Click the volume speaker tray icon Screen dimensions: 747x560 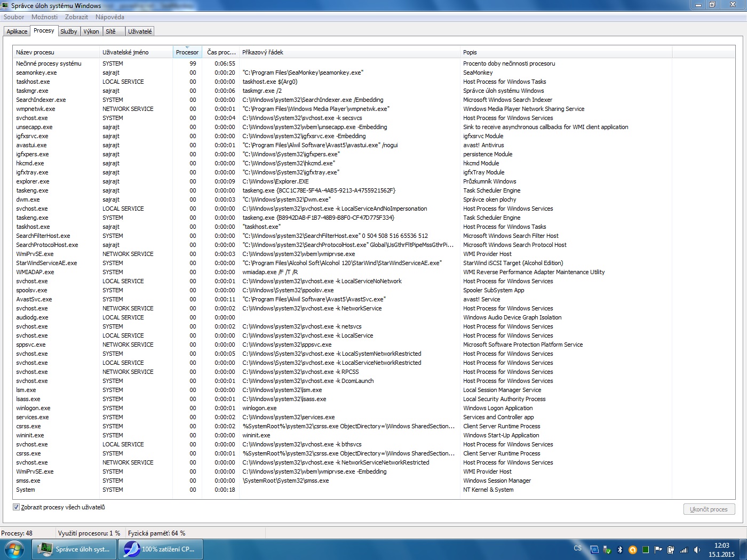pos(697,549)
